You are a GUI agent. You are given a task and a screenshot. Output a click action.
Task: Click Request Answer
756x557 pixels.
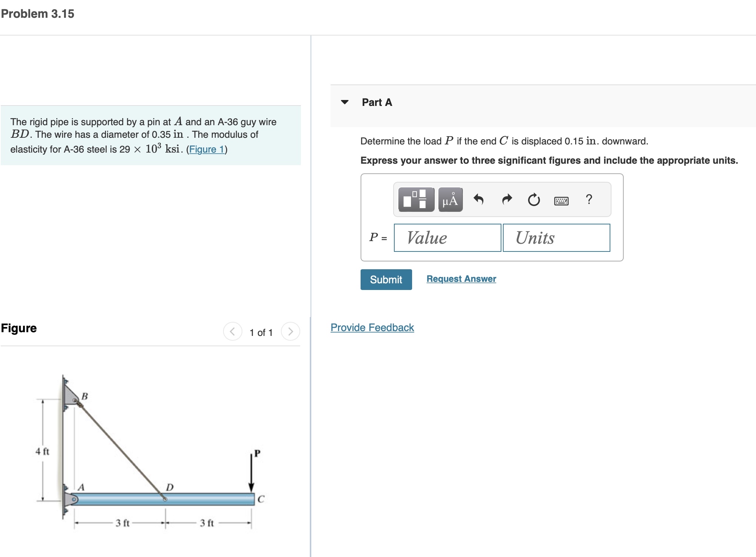461,278
